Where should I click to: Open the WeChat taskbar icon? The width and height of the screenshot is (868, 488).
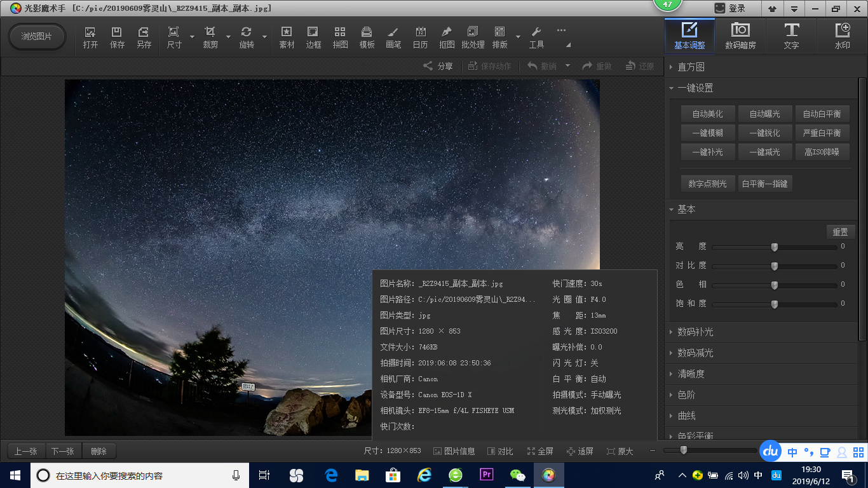pos(518,475)
